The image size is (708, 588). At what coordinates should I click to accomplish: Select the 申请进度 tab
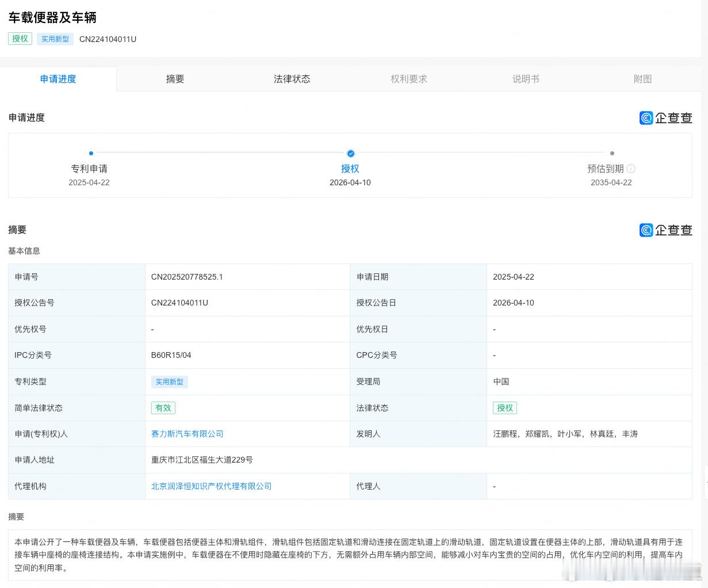[x=58, y=79]
